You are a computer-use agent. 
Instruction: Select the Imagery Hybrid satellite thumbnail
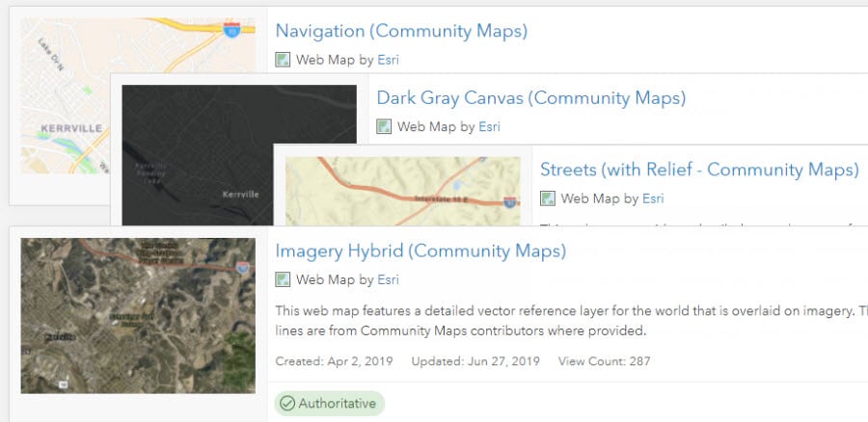[137, 316]
